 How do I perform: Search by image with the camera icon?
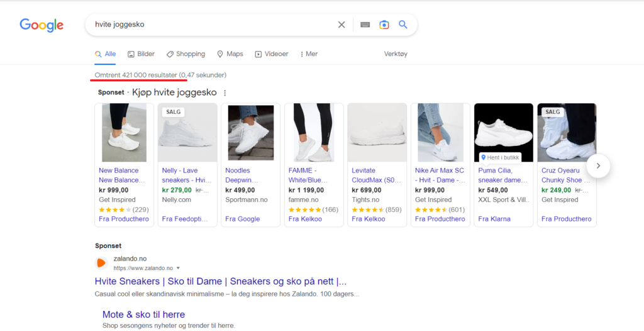click(x=384, y=25)
